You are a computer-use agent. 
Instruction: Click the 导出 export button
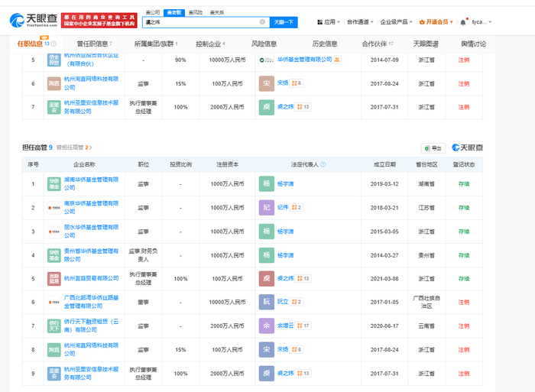tap(433, 148)
